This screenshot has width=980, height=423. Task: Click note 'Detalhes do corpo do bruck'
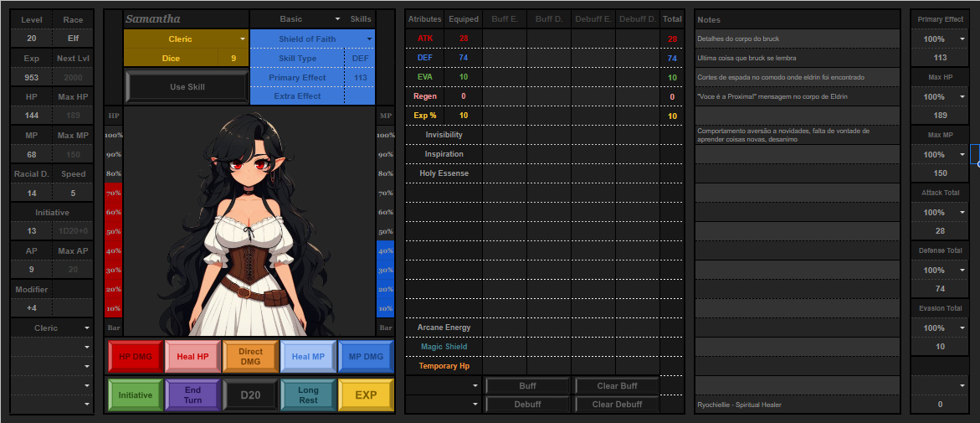coord(797,39)
